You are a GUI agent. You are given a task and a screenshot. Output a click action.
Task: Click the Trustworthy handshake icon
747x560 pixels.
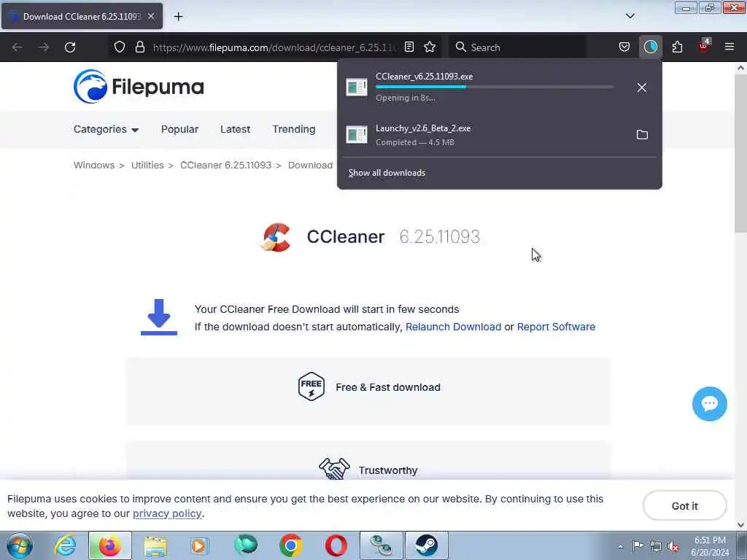[334, 469]
